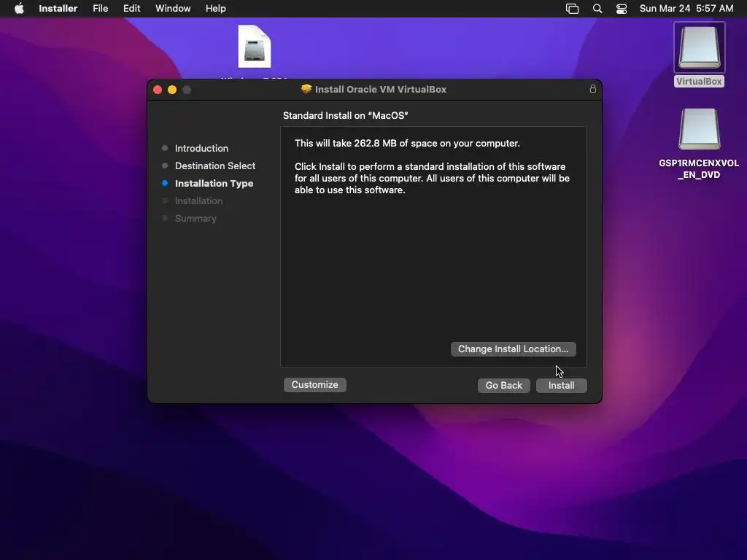Viewport: 747px width, 560px height.
Task: Open the Installer application menu
Action: 58,9
